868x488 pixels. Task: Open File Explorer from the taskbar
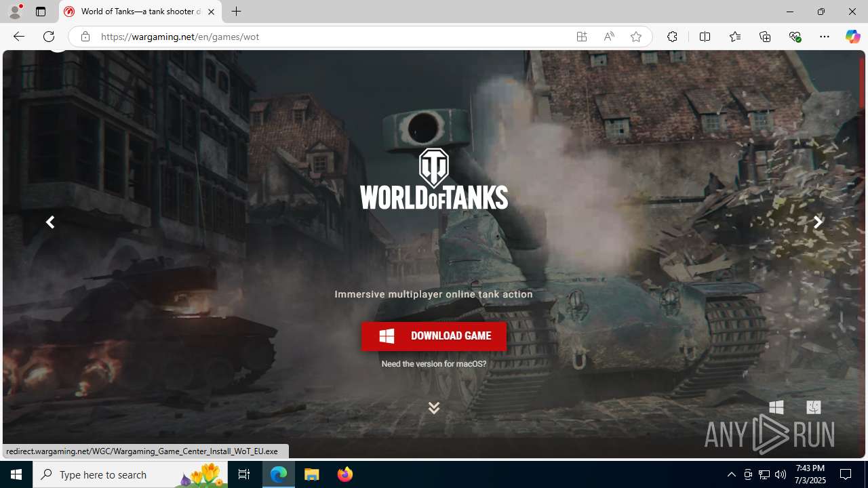pos(312,474)
